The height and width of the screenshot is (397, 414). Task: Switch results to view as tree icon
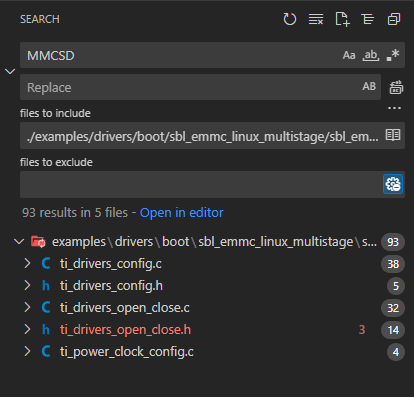(x=368, y=19)
